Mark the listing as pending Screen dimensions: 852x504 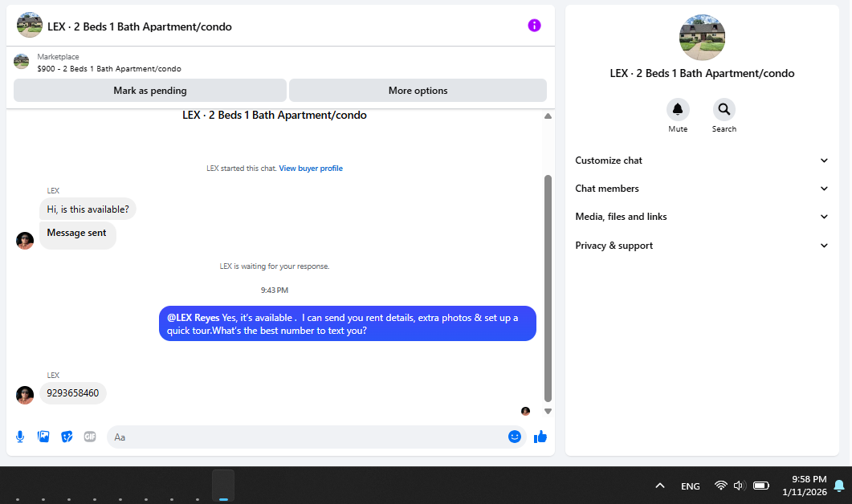click(150, 90)
